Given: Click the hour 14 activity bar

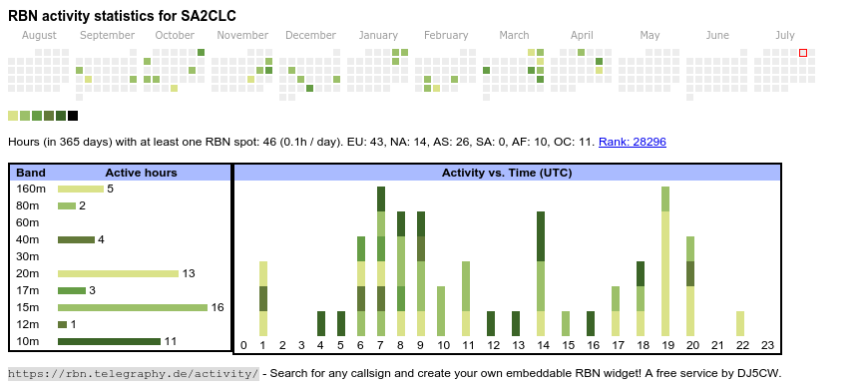Looking at the screenshot, I should (x=541, y=274).
